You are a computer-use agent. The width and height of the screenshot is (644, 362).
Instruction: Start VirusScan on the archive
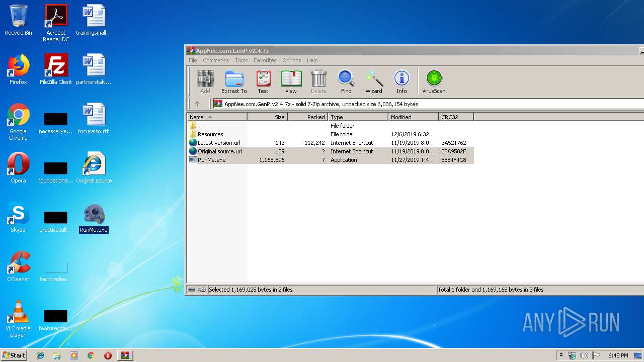coord(434,82)
